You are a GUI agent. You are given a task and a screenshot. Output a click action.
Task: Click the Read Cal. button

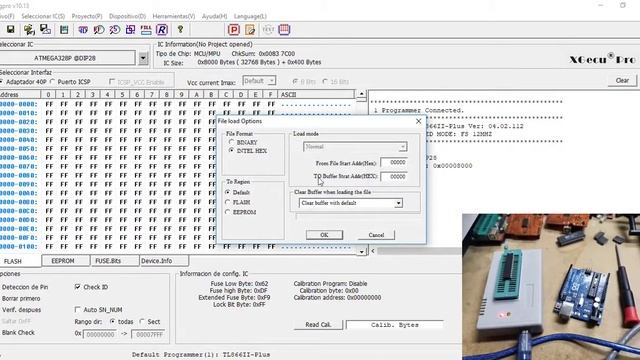(x=318, y=324)
